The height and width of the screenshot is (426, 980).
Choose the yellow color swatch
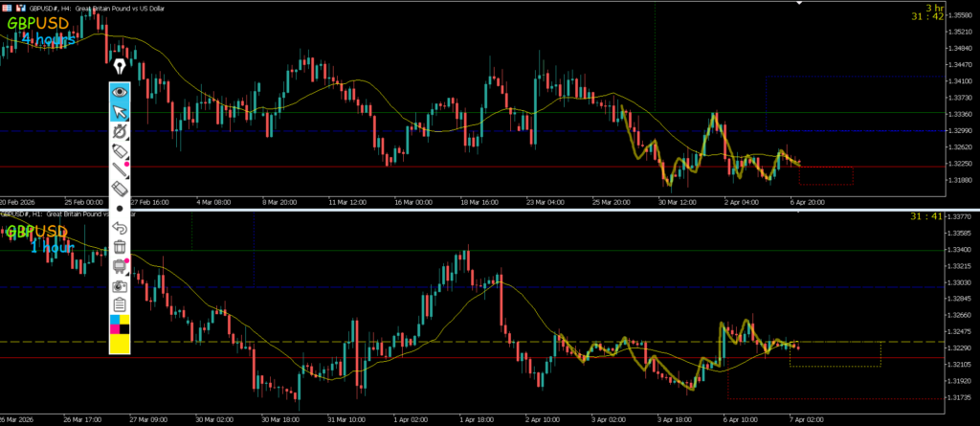click(120, 344)
